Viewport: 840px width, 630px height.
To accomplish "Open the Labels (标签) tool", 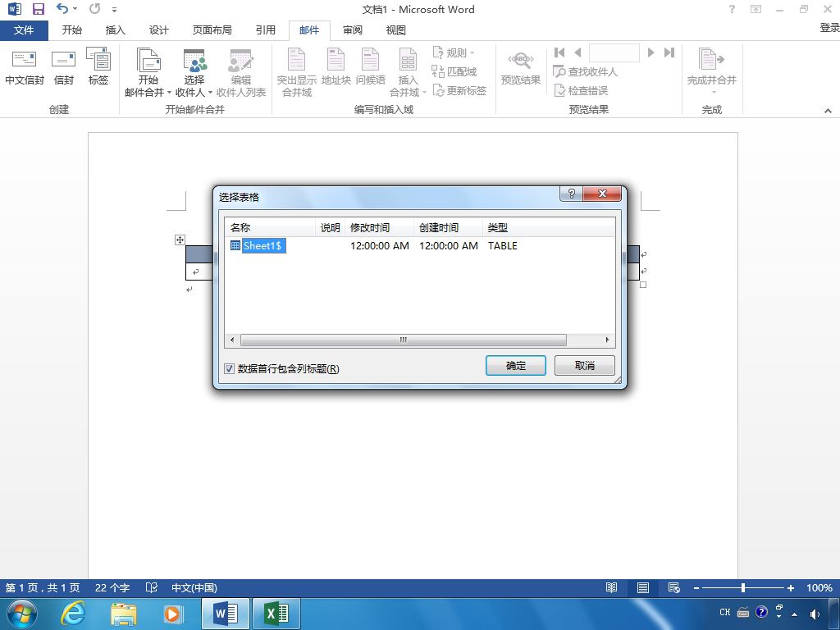I will point(98,67).
